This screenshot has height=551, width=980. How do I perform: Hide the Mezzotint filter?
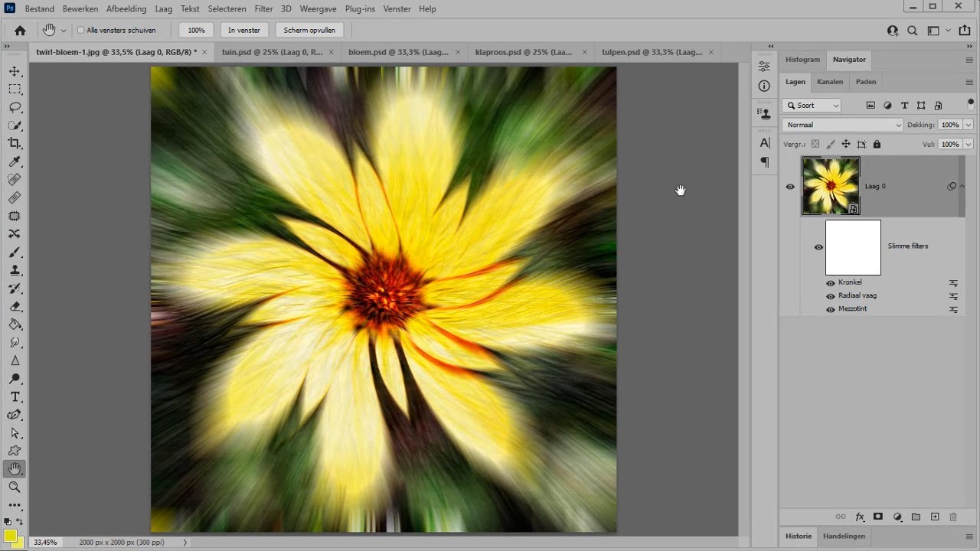click(x=831, y=310)
